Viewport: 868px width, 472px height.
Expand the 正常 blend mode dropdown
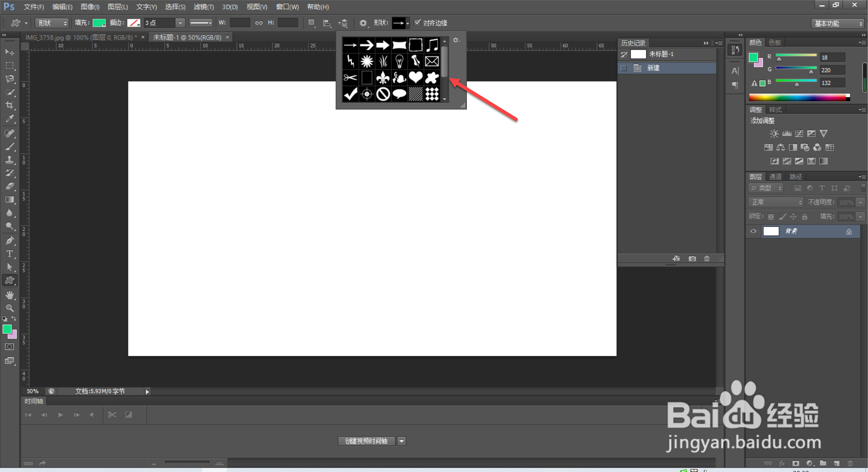[x=776, y=202]
